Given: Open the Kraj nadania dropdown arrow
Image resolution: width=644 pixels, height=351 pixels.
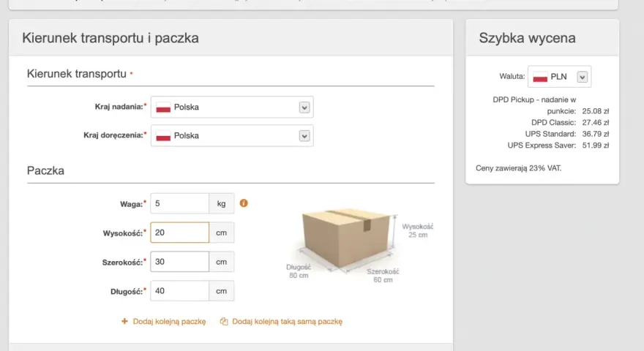Looking at the screenshot, I should (304, 107).
